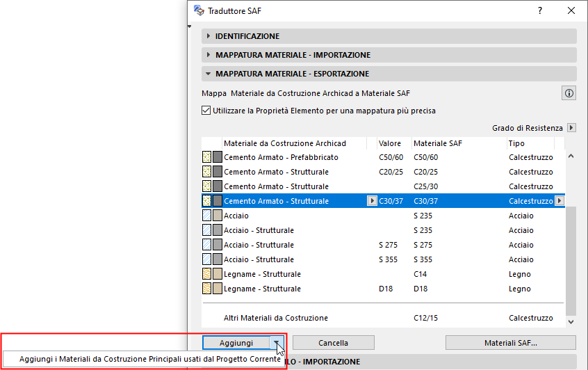Open Grado di Resistenza arrow popup
This screenshot has height=370, width=588.
click(571, 127)
